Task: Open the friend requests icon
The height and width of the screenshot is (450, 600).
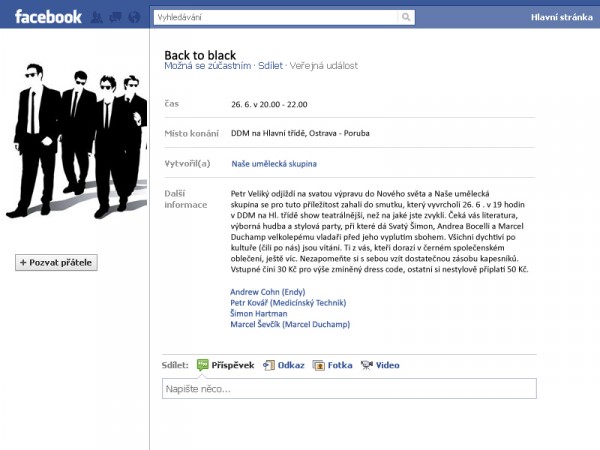Action: coord(96,17)
